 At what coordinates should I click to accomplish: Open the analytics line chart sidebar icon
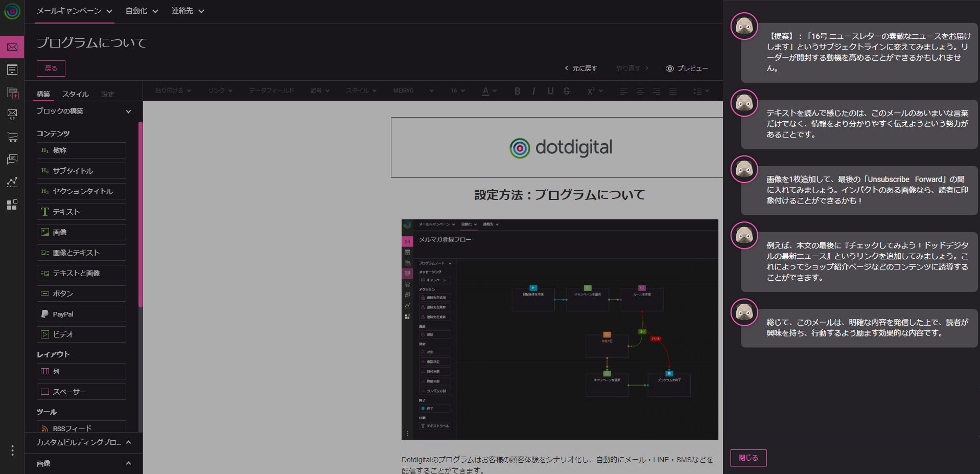click(12, 182)
